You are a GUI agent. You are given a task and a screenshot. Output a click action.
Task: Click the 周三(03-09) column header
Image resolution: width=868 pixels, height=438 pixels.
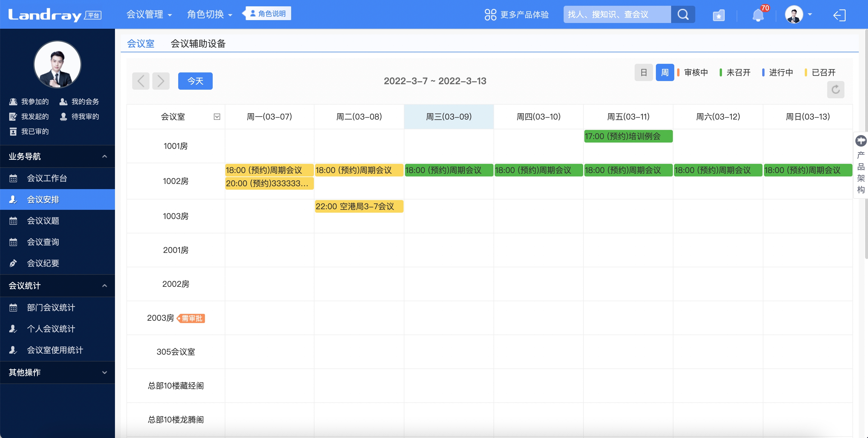pyautogui.click(x=449, y=117)
